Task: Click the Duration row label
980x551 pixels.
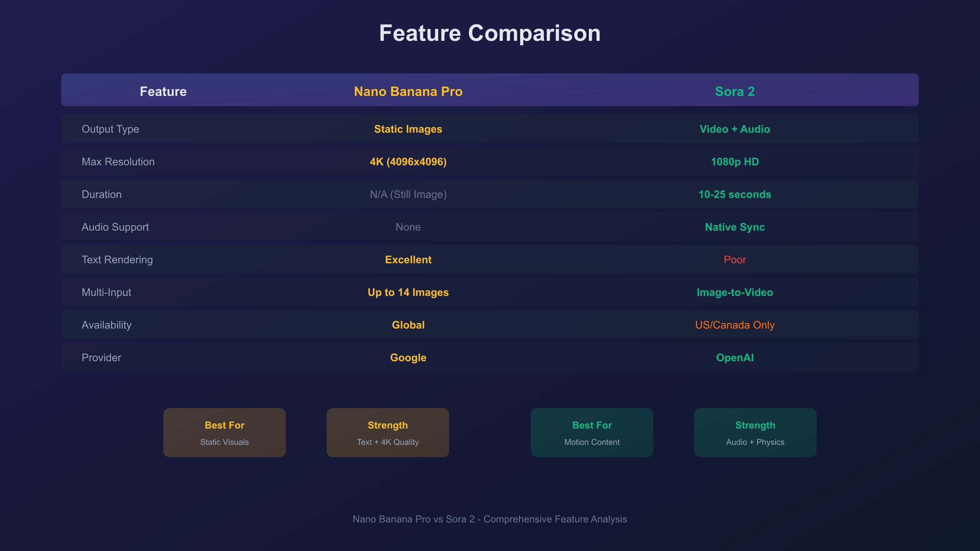Action: coord(102,194)
